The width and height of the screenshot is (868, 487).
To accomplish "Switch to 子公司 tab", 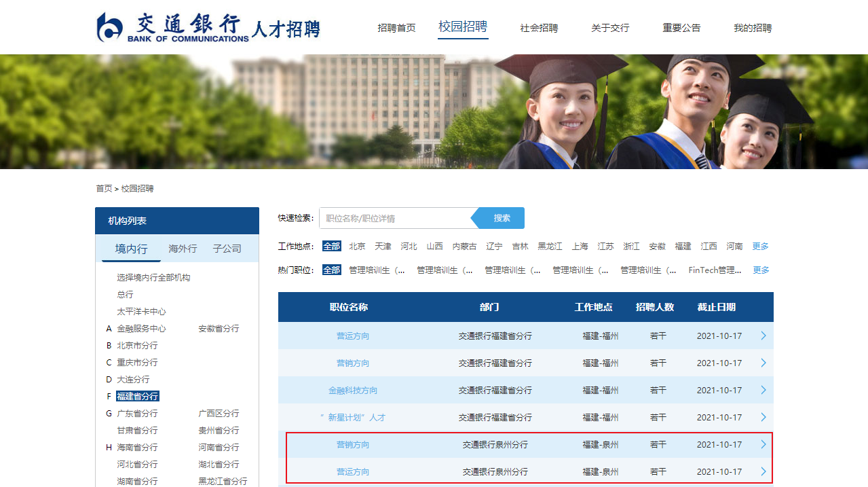I will 227,249.
